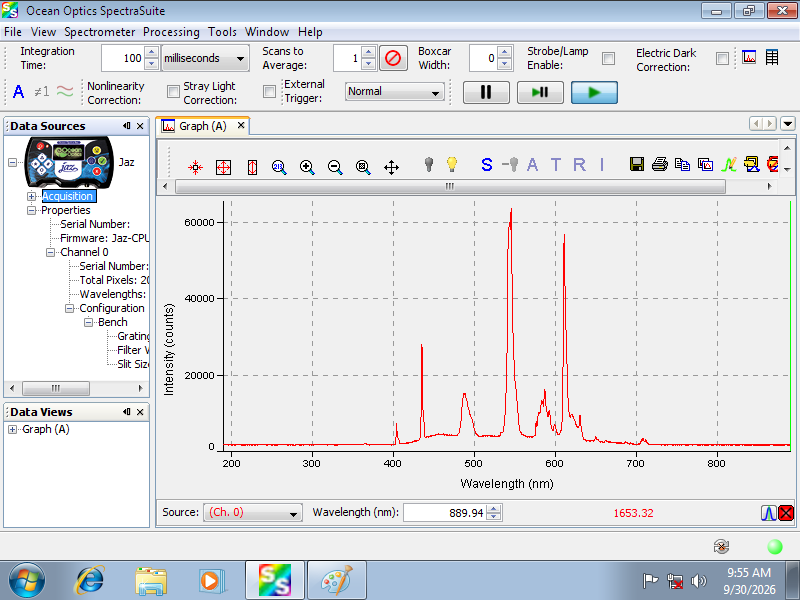Open the View menu

tap(43, 32)
